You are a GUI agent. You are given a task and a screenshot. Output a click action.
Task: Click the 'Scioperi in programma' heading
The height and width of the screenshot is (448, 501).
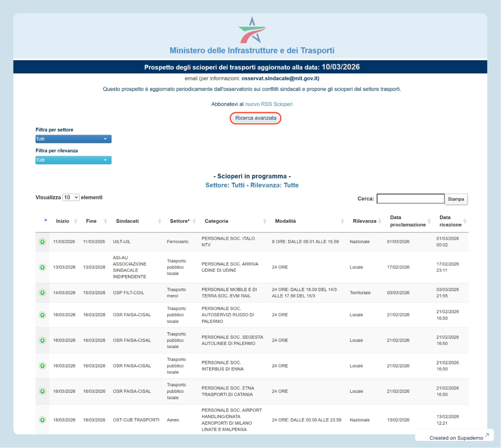tap(252, 176)
